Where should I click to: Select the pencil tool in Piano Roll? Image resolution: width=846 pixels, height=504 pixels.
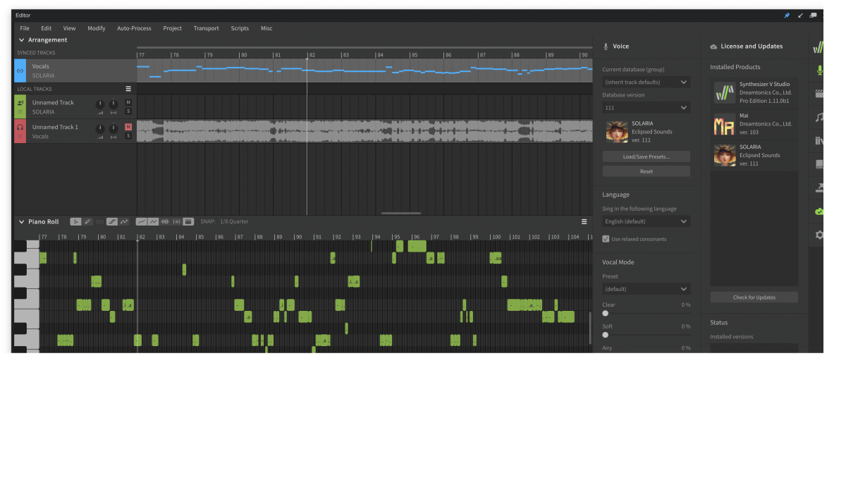87,221
